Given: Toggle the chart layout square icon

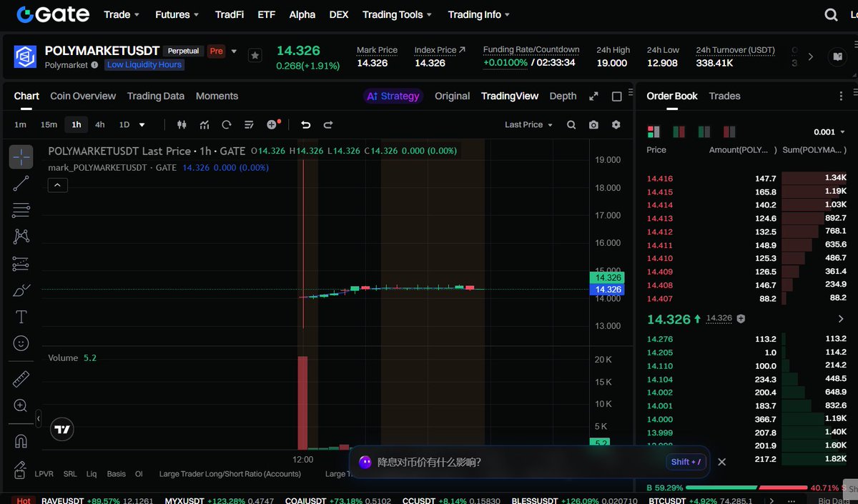Looking at the screenshot, I should 617,96.
